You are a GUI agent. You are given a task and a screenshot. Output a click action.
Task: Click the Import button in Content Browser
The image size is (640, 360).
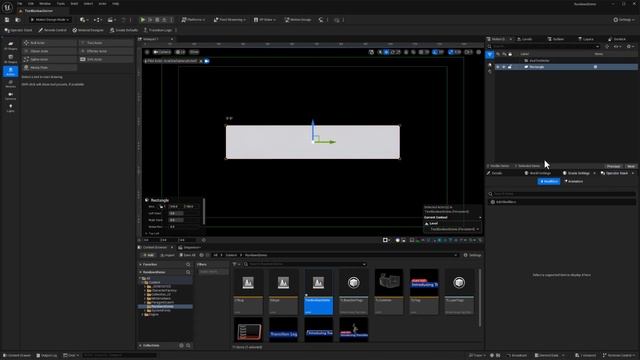pos(167,255)
